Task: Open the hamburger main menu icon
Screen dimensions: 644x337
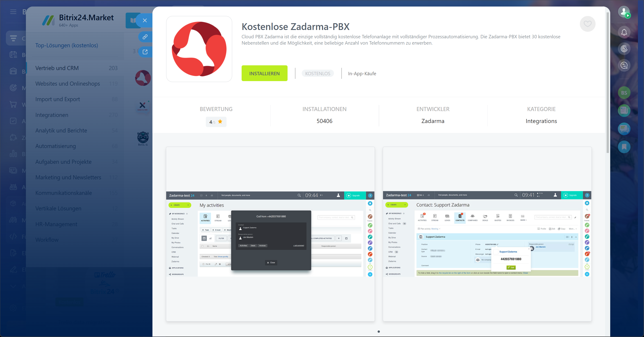Action: (13, 11)
